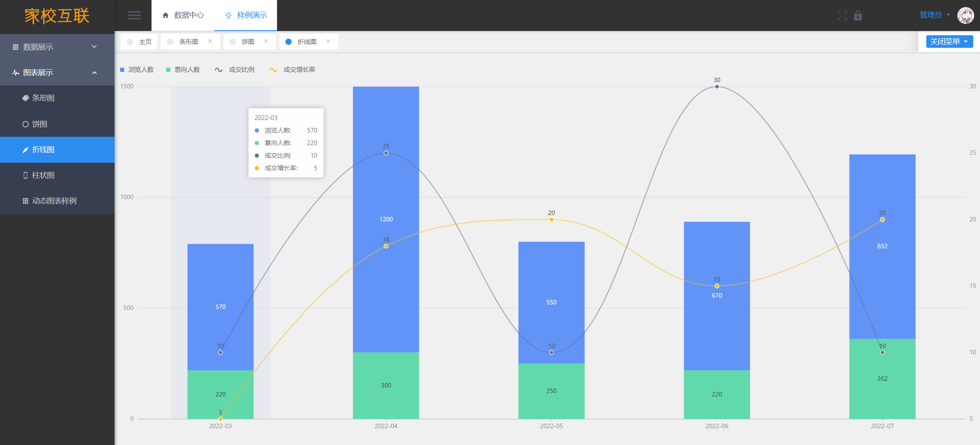The image size is (980, 445).
Task: Click the 2022-06 green bar labeled 220
Action: [717, 394]
